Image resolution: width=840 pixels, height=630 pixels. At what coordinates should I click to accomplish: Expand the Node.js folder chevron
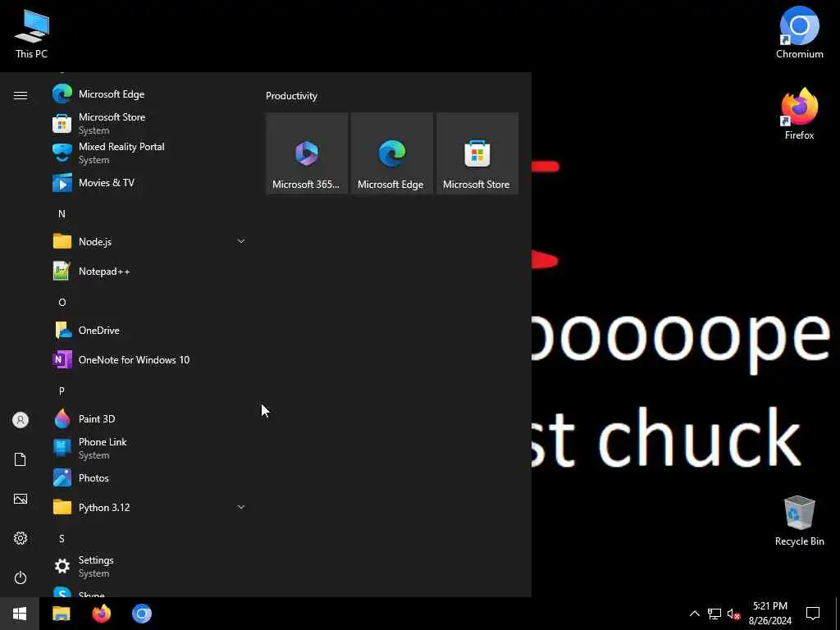click(x=241, y=242)
